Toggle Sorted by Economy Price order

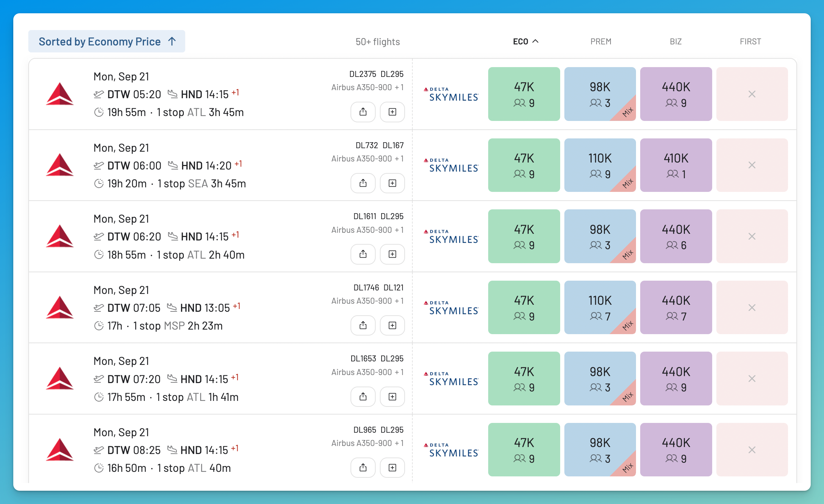107,42
